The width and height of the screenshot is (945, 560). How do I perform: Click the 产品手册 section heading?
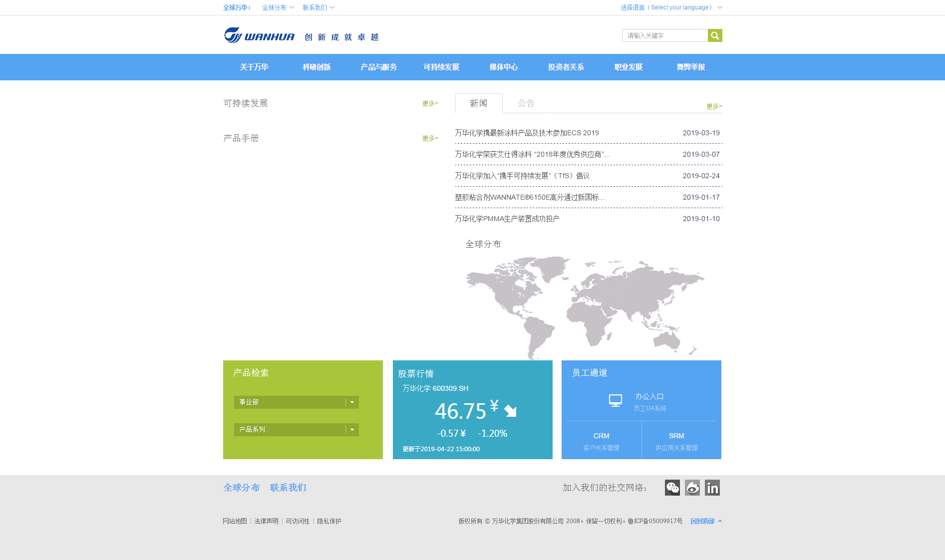pyautogui.click(x=241, y=138)
